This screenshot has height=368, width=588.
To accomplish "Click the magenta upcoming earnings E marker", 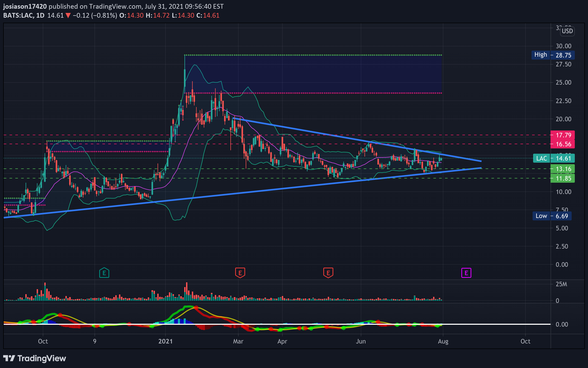I will click(x=466, y=273).
